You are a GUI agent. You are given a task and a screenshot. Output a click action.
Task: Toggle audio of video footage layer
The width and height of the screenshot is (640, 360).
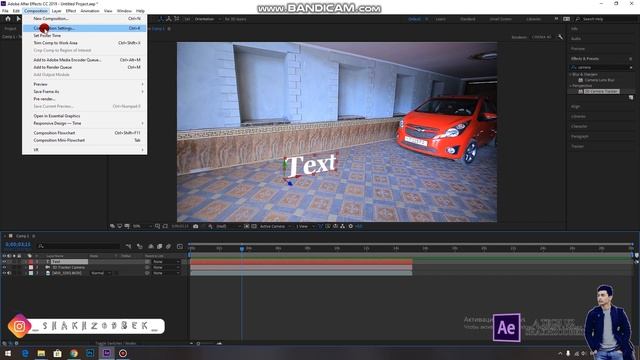(x=9, y=273)
